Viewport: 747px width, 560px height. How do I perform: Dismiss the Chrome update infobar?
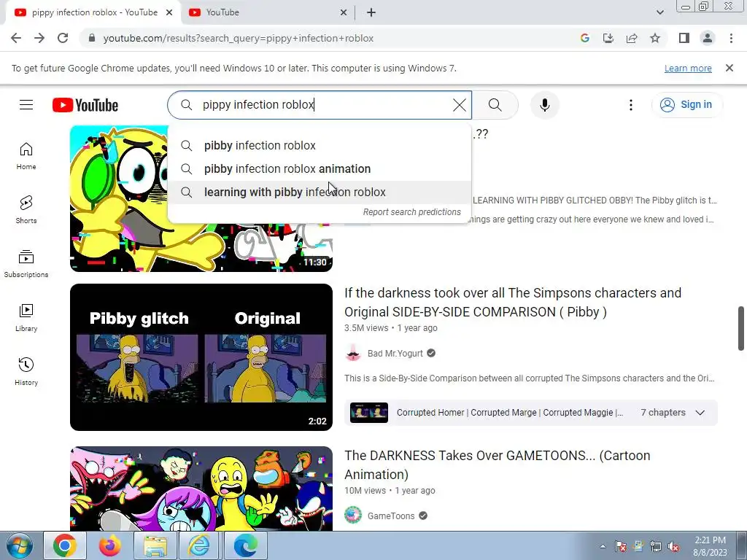coord(729,68)
